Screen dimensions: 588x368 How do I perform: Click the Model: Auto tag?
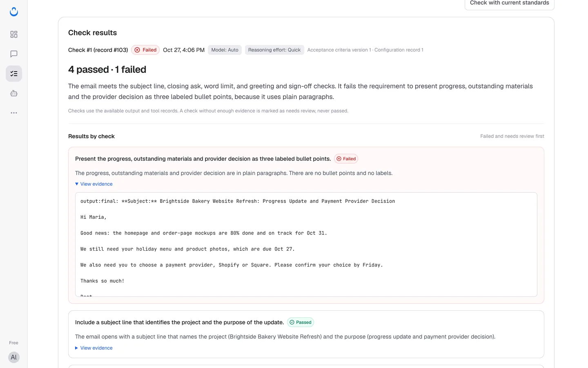coord(225,50)
